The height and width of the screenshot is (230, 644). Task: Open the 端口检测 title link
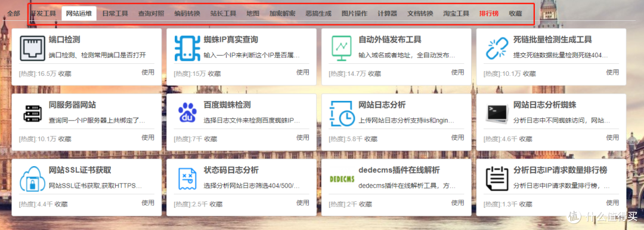[x=64, y=40]
